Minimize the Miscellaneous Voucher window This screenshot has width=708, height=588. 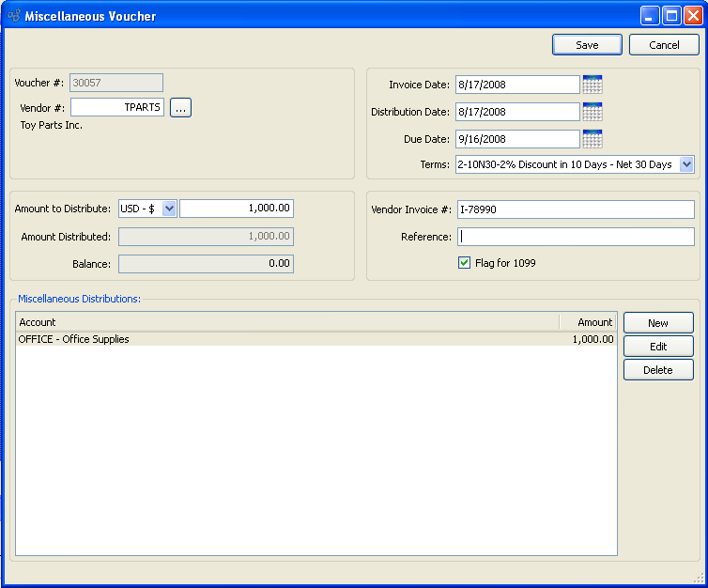click(650, 16)
